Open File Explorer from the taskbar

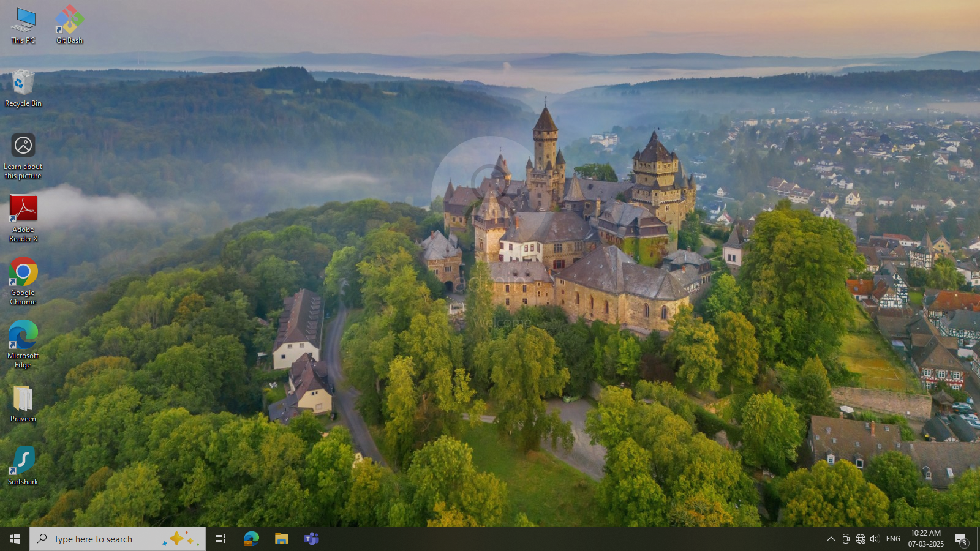[x=281, y=539]
